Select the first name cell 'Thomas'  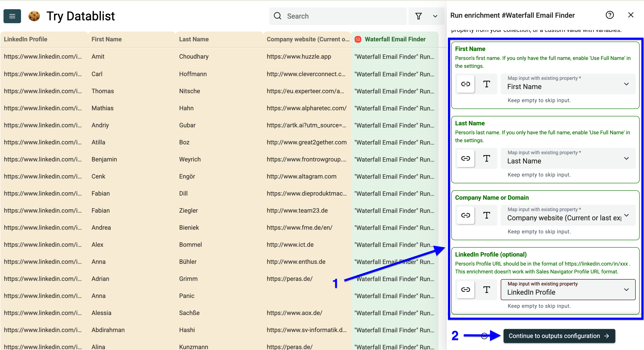132,91
